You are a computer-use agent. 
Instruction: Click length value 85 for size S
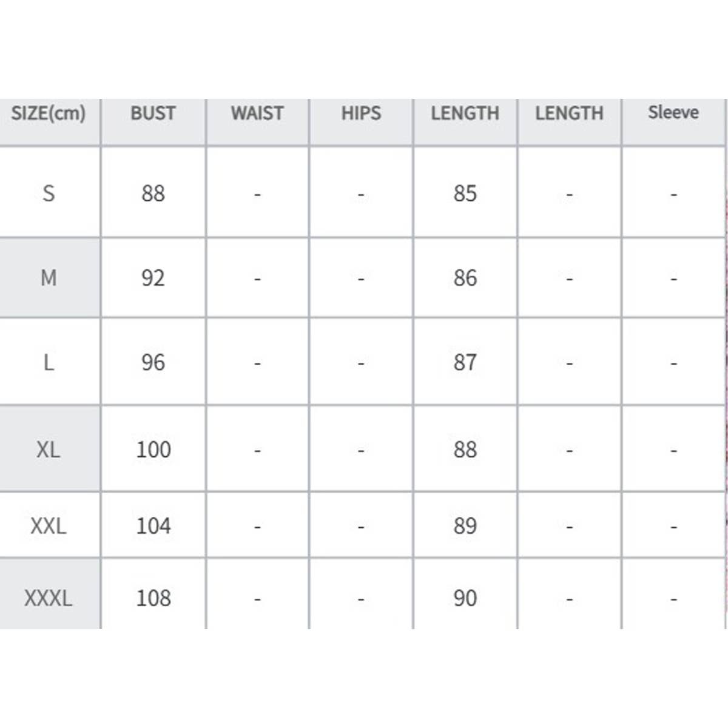[465, 194]
